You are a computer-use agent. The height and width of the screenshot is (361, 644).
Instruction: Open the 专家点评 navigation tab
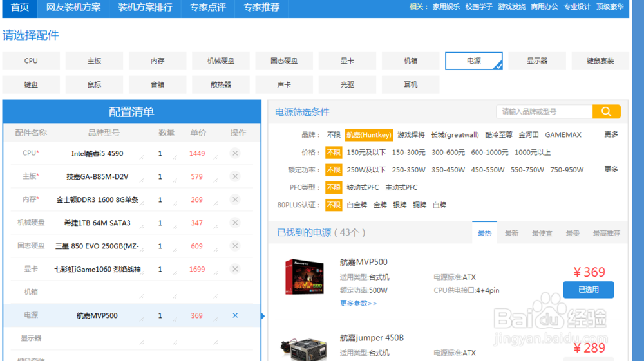pos(208,7)
